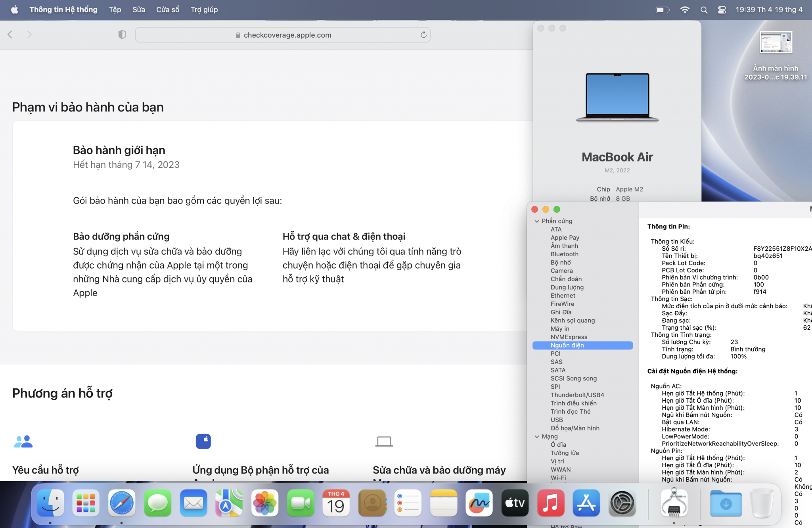Open Control Center in menu bar
The height and width of the screenshot is (528, 812).
coord(722,10)
